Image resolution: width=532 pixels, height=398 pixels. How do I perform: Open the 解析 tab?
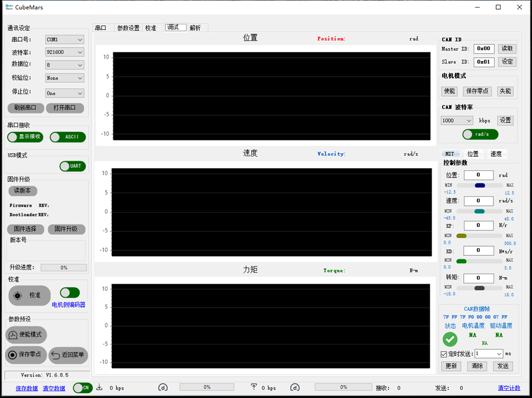click(x=195, y=28)
